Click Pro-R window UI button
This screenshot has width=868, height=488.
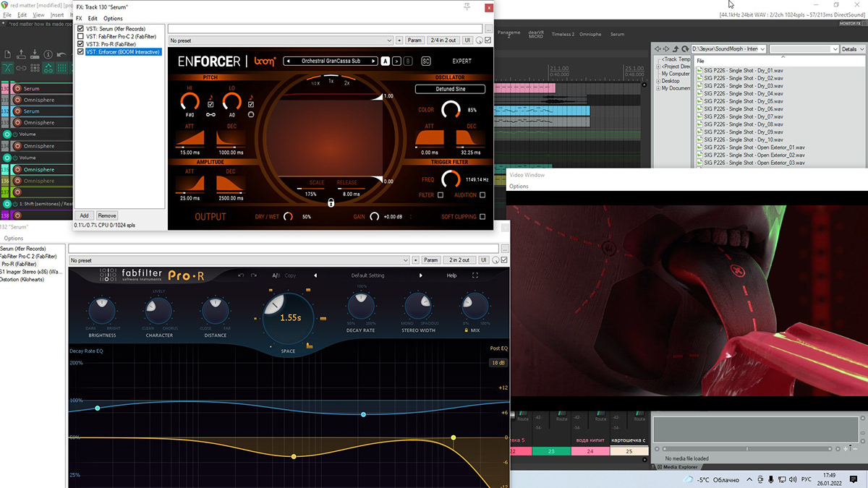point(484,260)
